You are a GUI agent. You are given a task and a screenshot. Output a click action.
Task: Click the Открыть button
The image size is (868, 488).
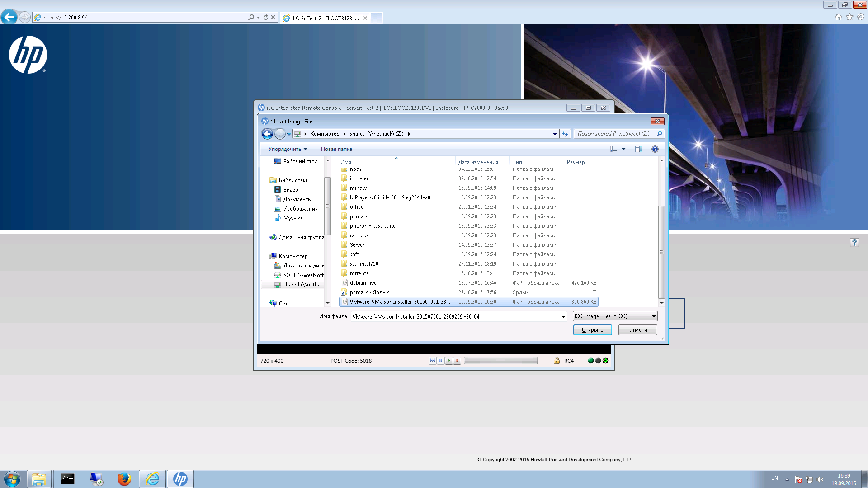click(592, 330)
